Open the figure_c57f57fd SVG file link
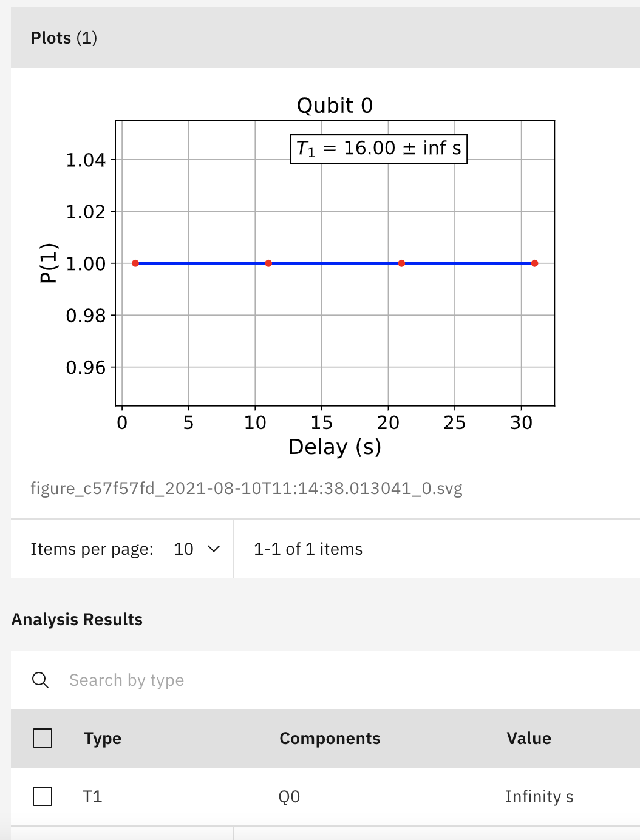Image resolution: width=640 pixels, height=840 pixels. point(247,488)
